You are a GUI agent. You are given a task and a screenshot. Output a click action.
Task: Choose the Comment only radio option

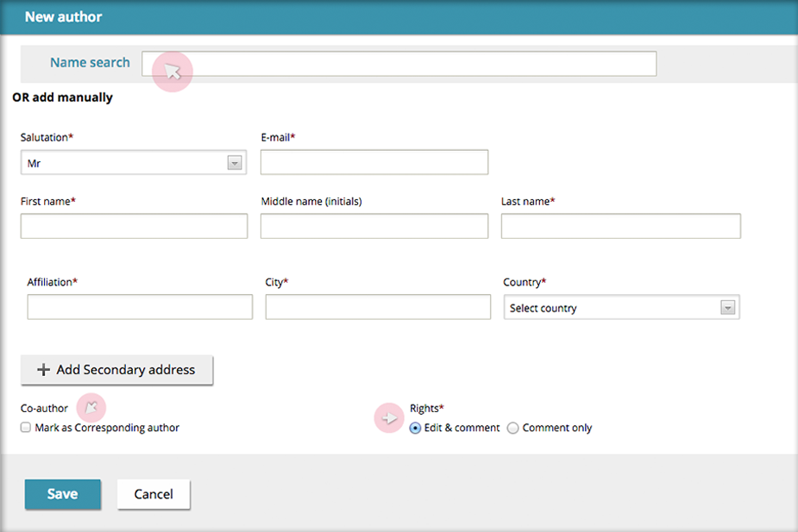(x=513, y=429)
